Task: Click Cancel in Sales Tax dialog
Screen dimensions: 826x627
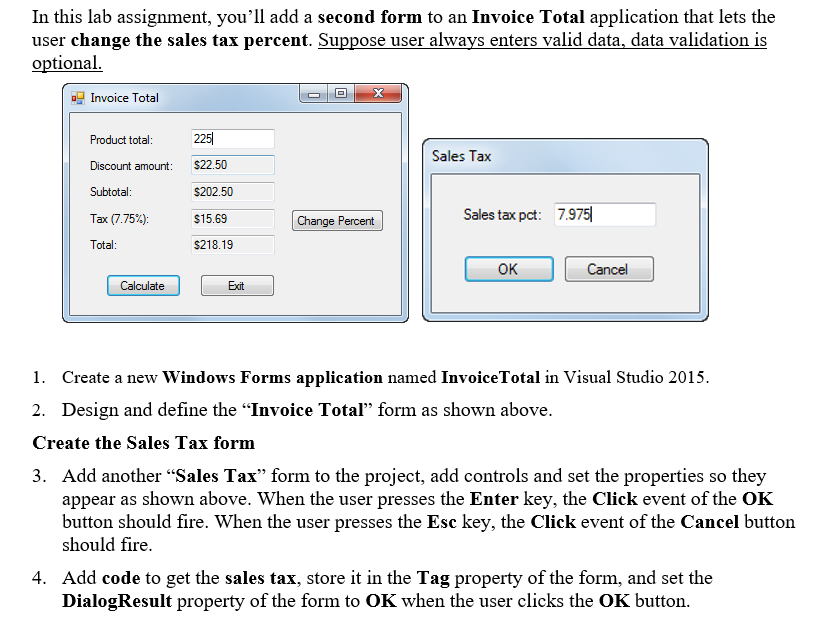Action: click(609, 269)
